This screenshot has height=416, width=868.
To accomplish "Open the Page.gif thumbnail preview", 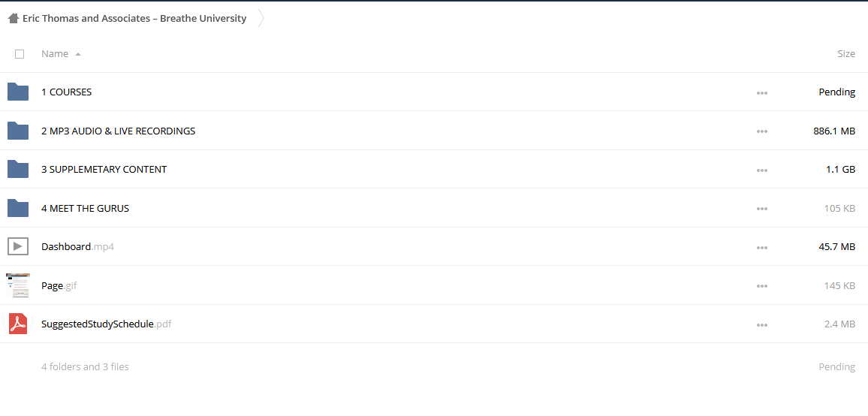I will 18,285.
